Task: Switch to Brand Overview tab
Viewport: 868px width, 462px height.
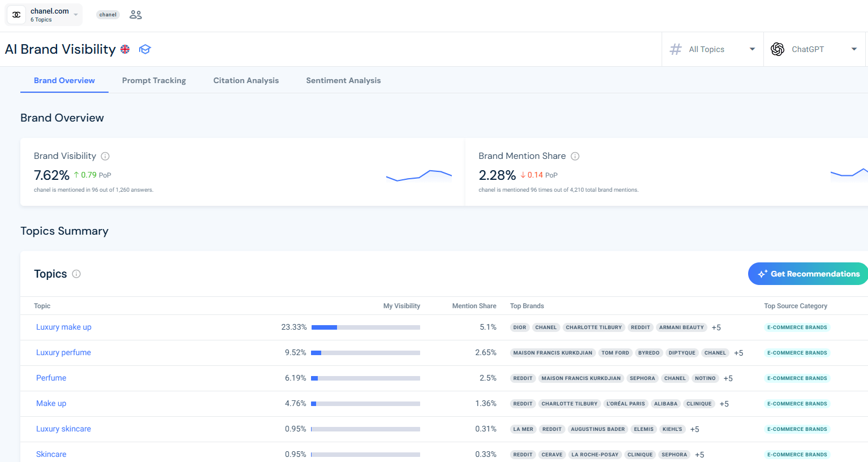Action: tap(64, 80)
